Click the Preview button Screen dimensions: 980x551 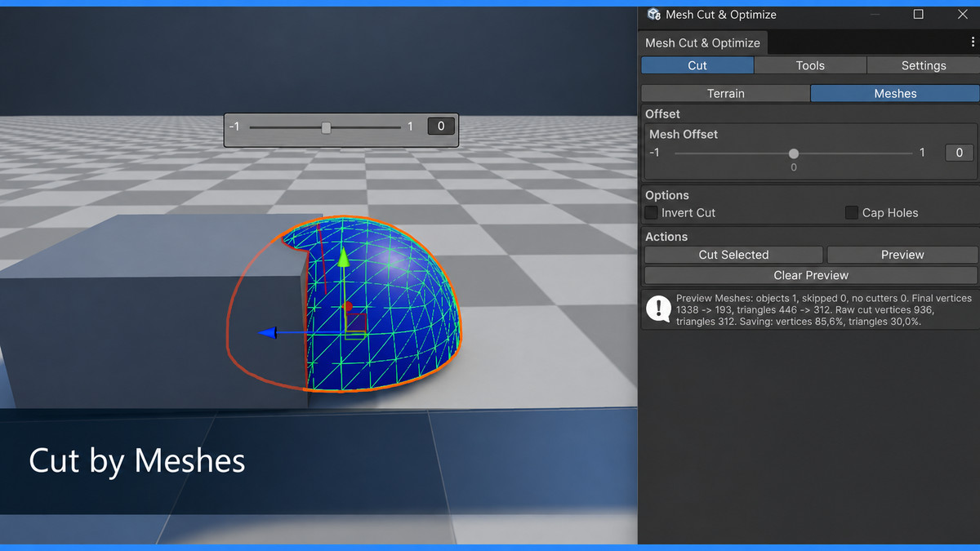click(x=902, y=255)
